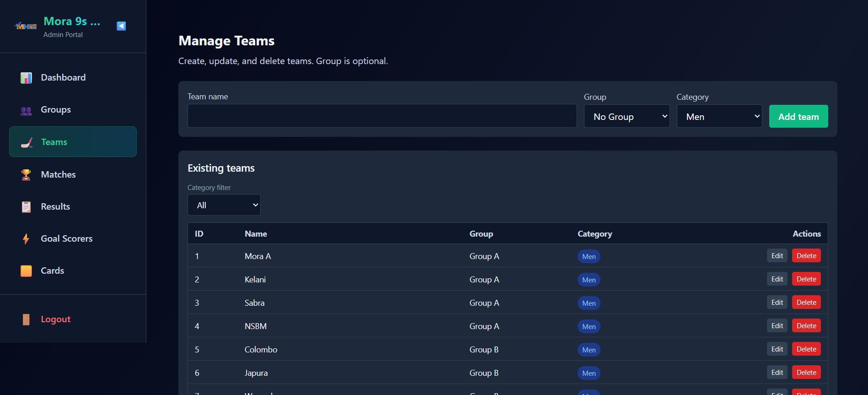Select the Mora A name cell

(x=258, y=256)
